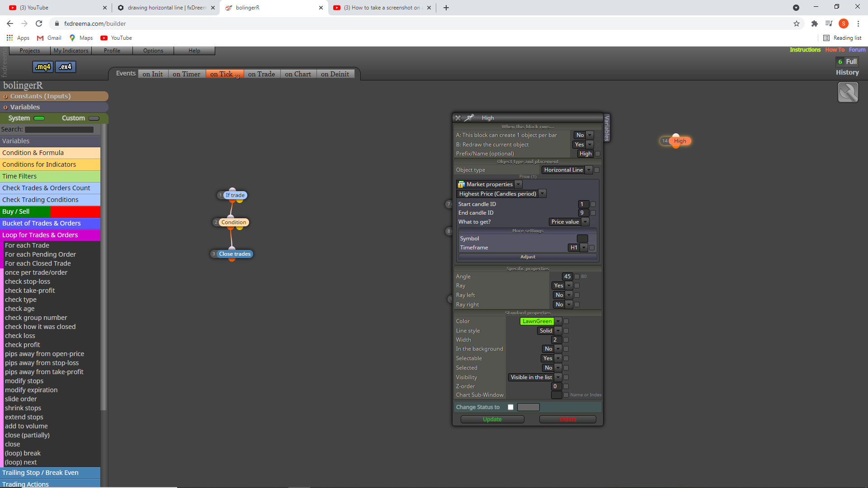Screen dimensions: 868x488
Task: Tick checkbox beside Prefix/Name field
Action: pos(598,154)
